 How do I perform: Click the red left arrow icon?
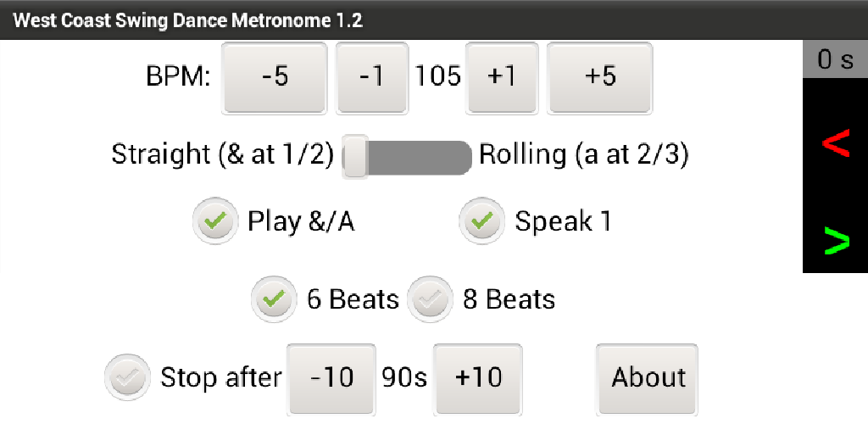coord(835,145)
